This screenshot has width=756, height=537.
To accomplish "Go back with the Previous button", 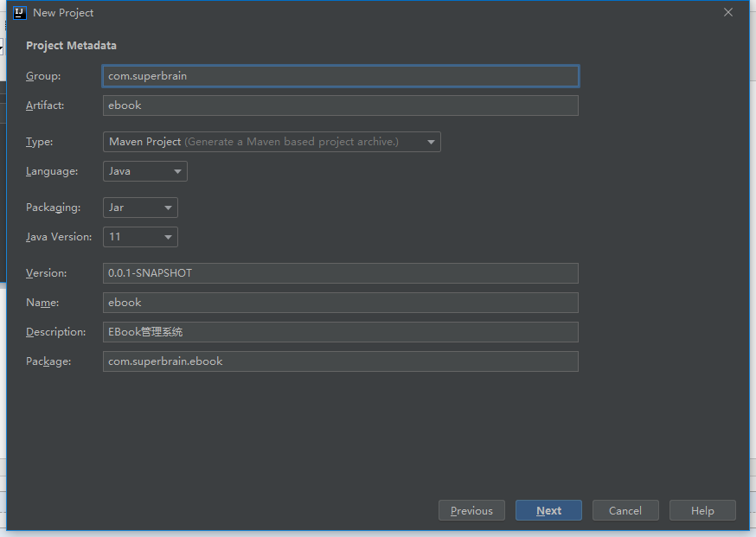I will tap(471, 511).
